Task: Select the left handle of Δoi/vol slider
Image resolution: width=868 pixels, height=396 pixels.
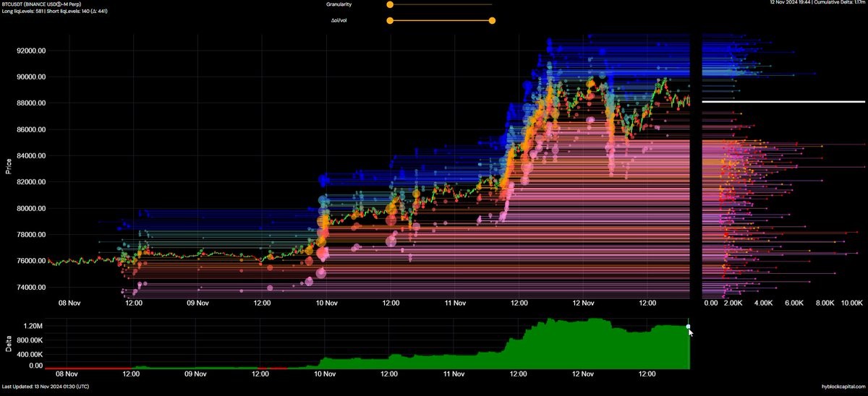Action: coord(390,20)
